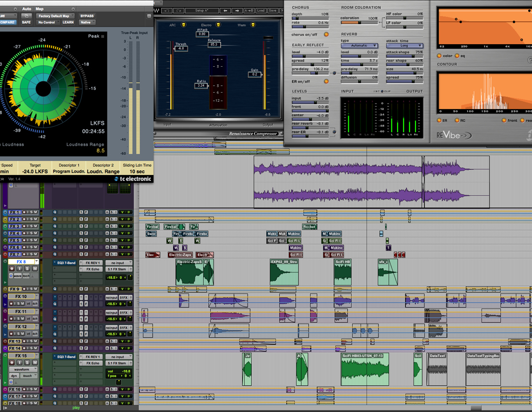Open the No Control dropdown in loudness plugin
532x412 pixels.
[48, 23]
